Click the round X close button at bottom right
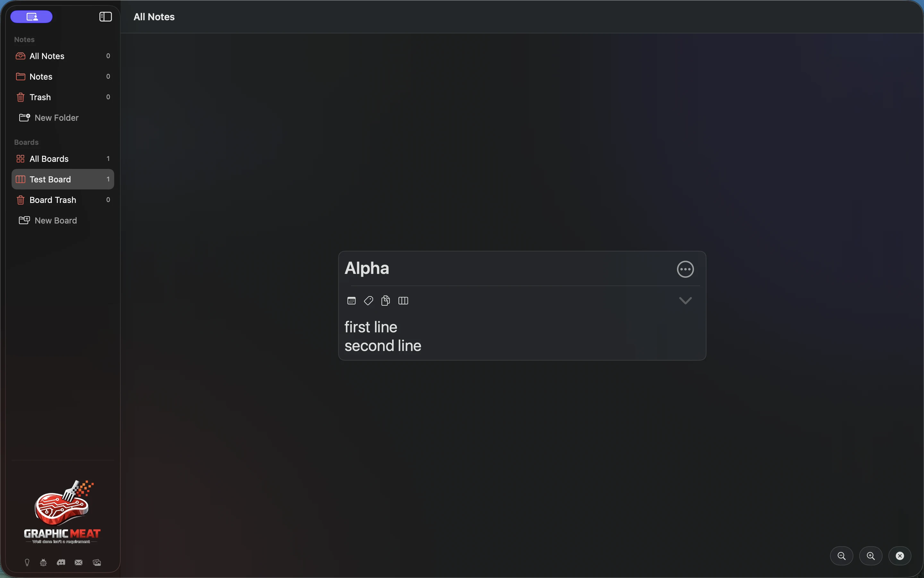This screenshot has height=578, width=924. click(x=900, y=556)
